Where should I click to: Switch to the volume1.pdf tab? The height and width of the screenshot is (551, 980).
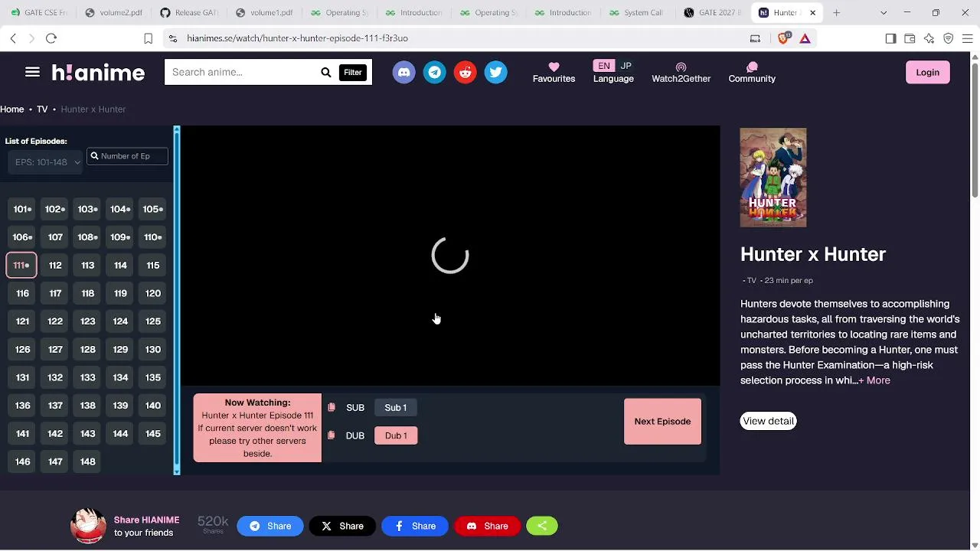pyautogui.click(x=265, y=12)
